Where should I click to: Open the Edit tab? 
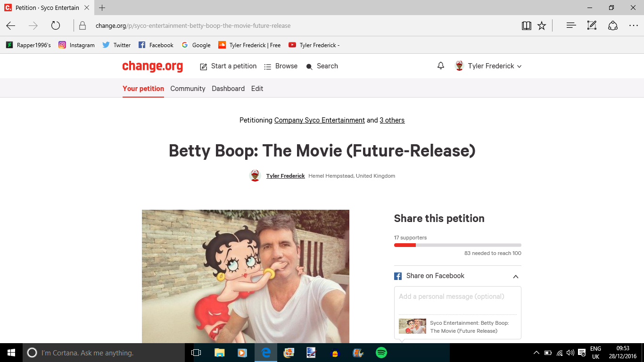click(257, 89)
